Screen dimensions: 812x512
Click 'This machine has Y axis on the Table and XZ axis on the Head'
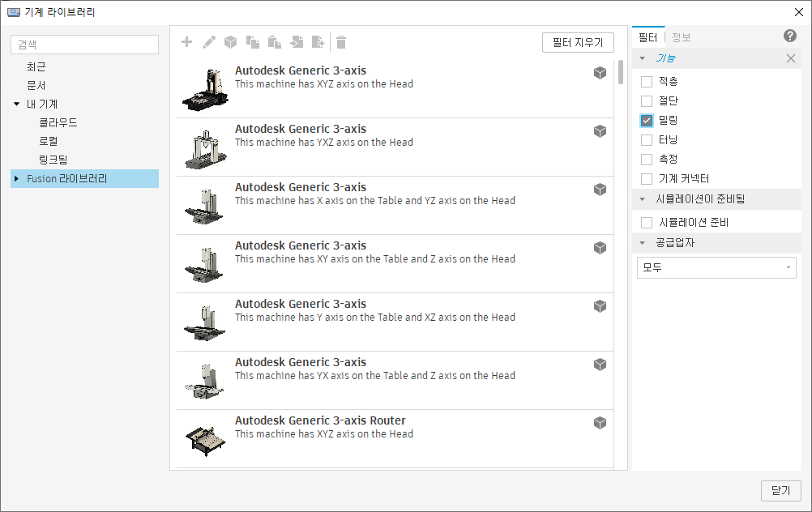coord(375,318)
